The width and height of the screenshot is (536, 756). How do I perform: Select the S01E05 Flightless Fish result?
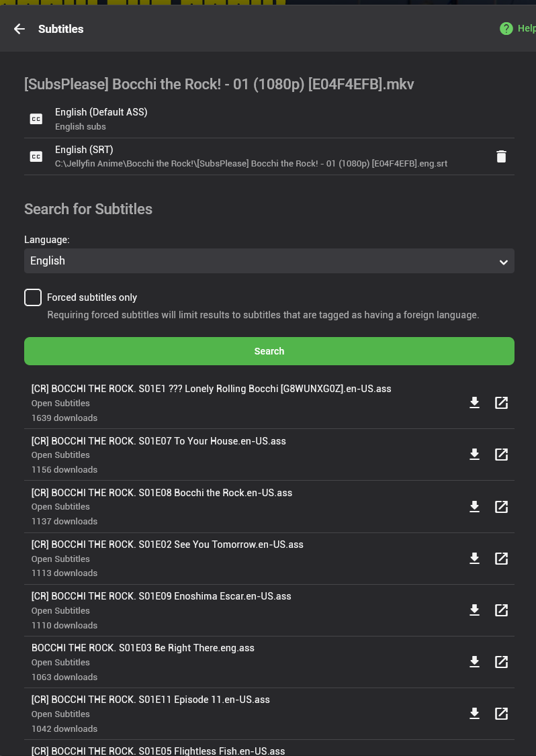click(158, 751)
